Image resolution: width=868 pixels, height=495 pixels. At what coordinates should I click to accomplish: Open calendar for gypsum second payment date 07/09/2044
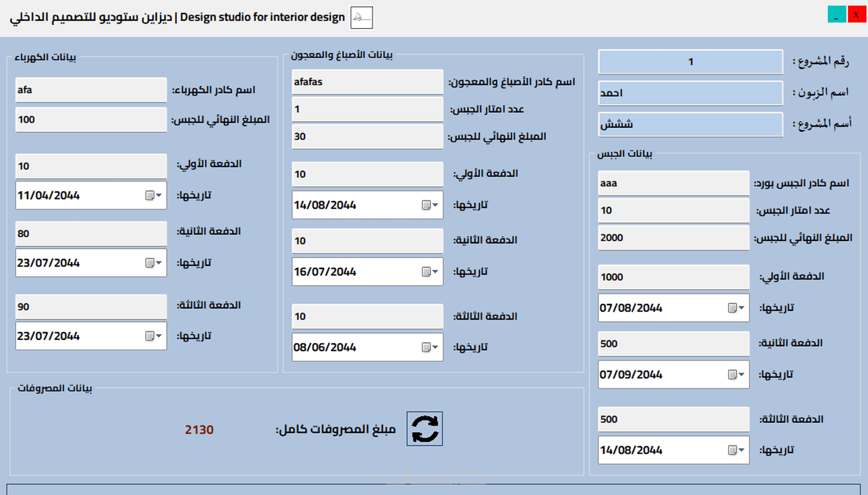[736, 375]
